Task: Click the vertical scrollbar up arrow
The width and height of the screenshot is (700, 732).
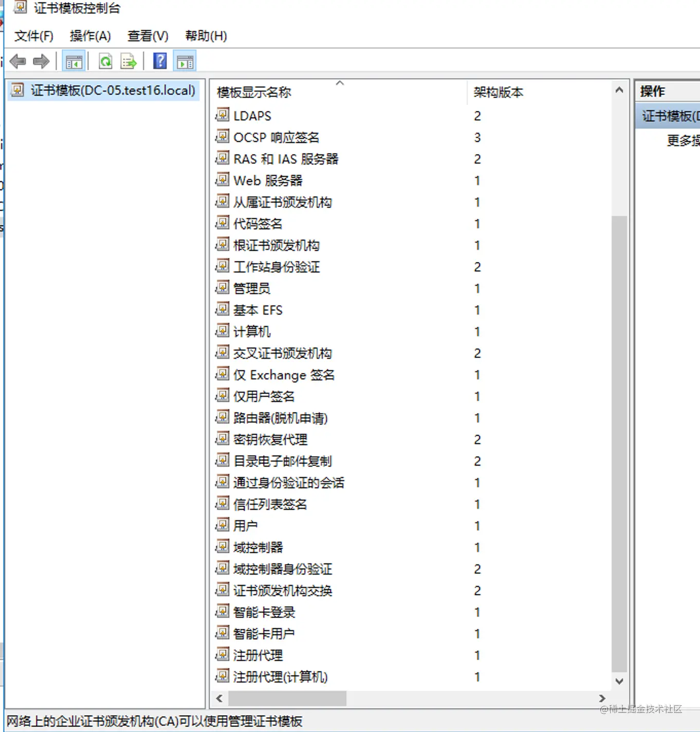Action: (619, 90)
